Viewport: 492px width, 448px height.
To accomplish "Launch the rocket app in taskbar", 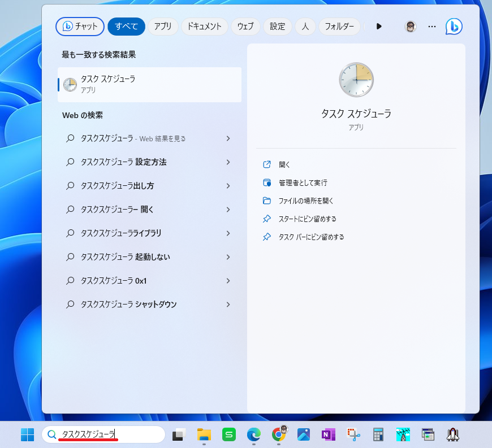I will point(452,434).
